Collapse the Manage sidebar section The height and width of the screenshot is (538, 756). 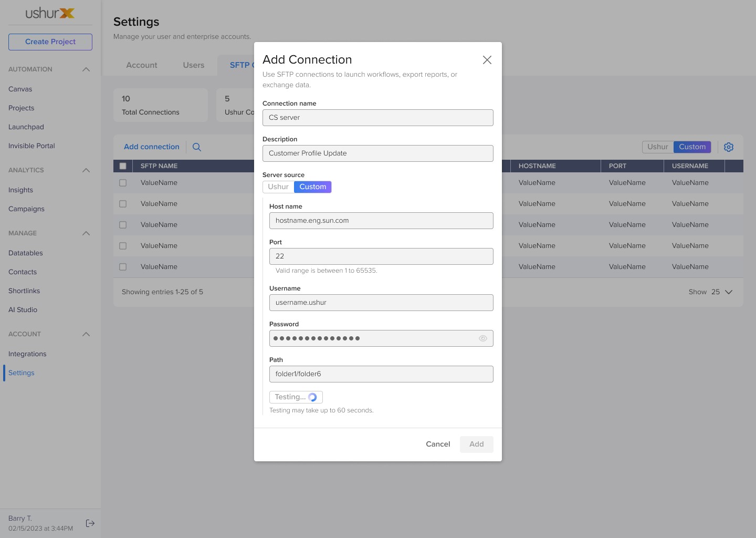coord(86,233)
